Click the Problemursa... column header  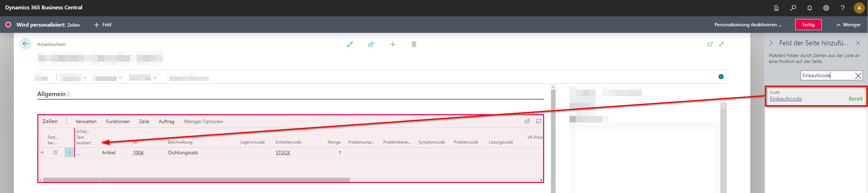pyautogui.click(x=361, y=142)
